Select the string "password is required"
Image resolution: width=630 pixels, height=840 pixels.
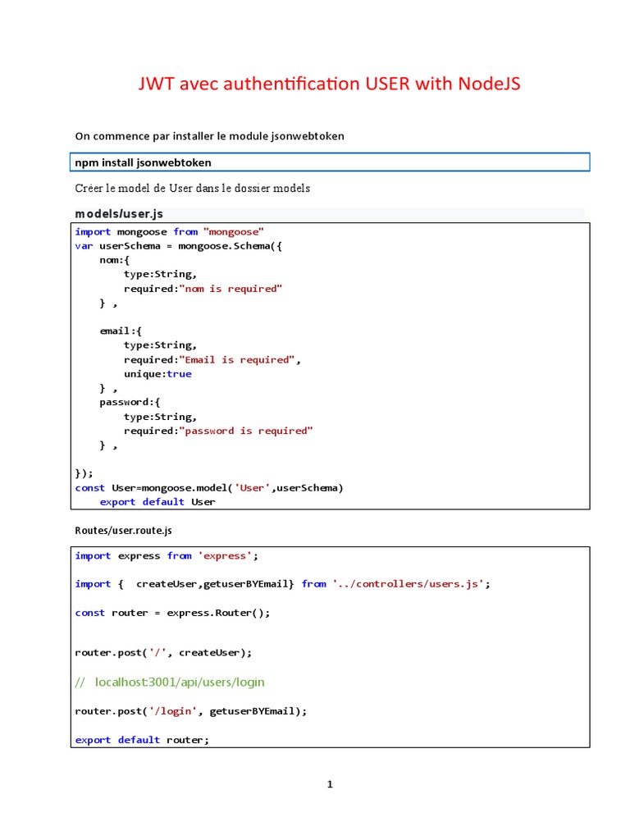[x=246, y=431]
